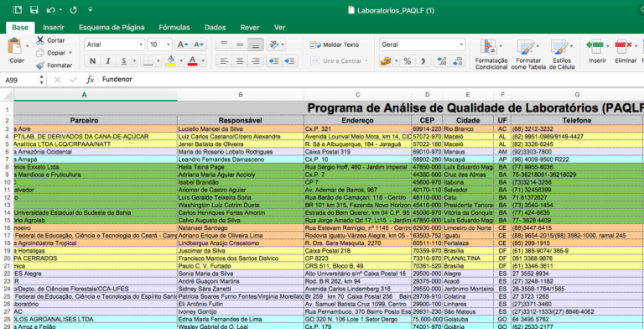The width and height of the screenshot is (644, 329).
Task: Open the customize quick access toolbar arrow
Action: (91, 10)
